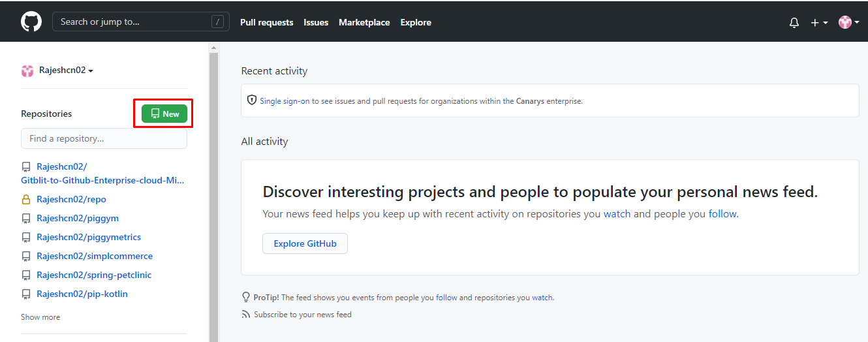The image size is (868, 342).
Task: Click the lock icon next to Rajeshcn02/repo
Action: [x=26, y=199]
